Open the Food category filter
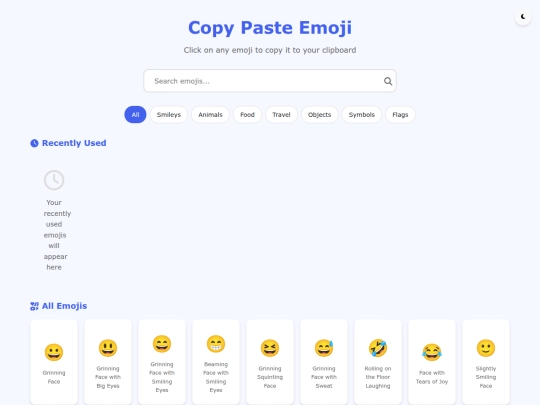540x405 pixels. [x=247, y=115]
